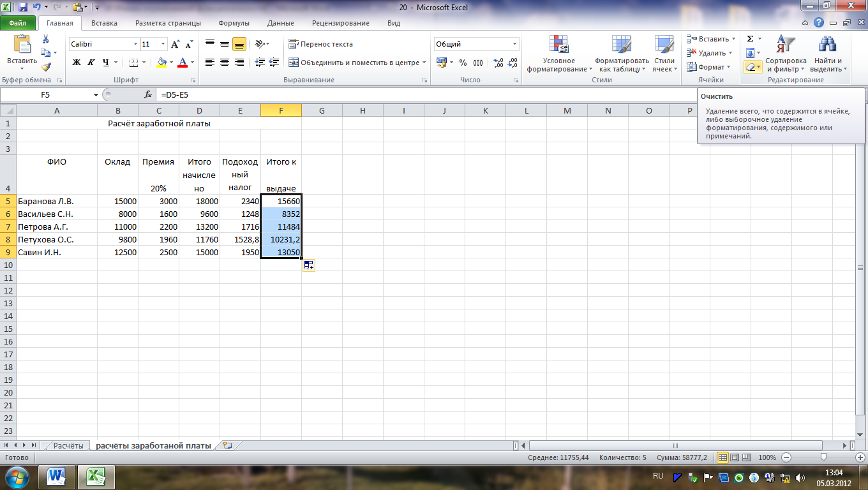Click the insert function fx icon
The height and width of the screenshot is (490, 868).
(148, 94)
